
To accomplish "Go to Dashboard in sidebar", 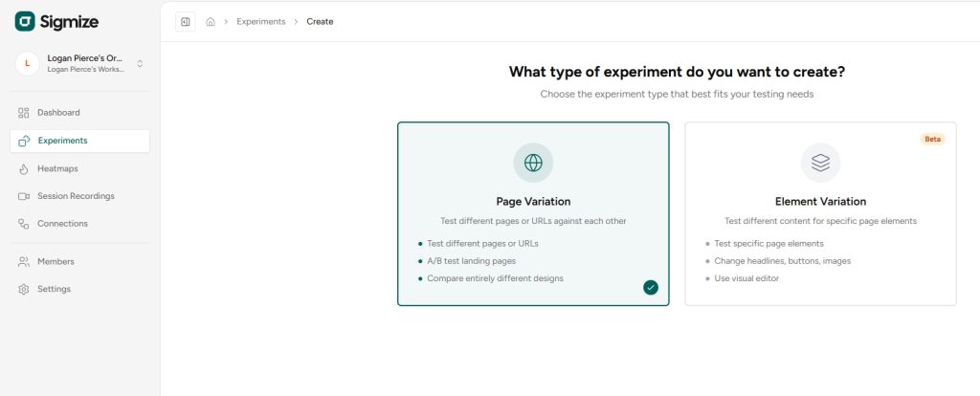I will click(x=80, y=113).
